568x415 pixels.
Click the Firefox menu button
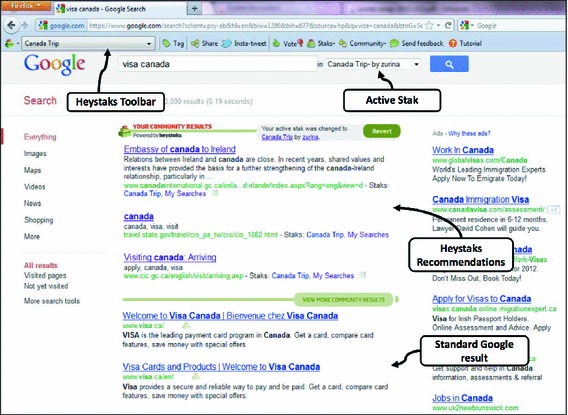point(26,5)
